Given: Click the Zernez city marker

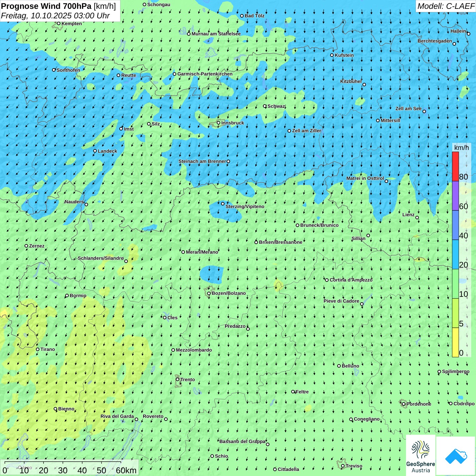Looking at the screenshot, I should pos(27,246).
